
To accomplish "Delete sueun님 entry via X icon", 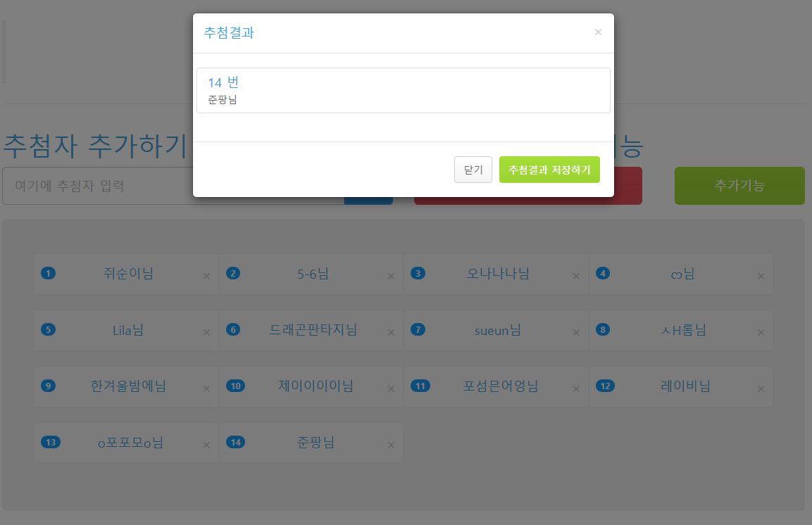I will [x=576, y=333].
